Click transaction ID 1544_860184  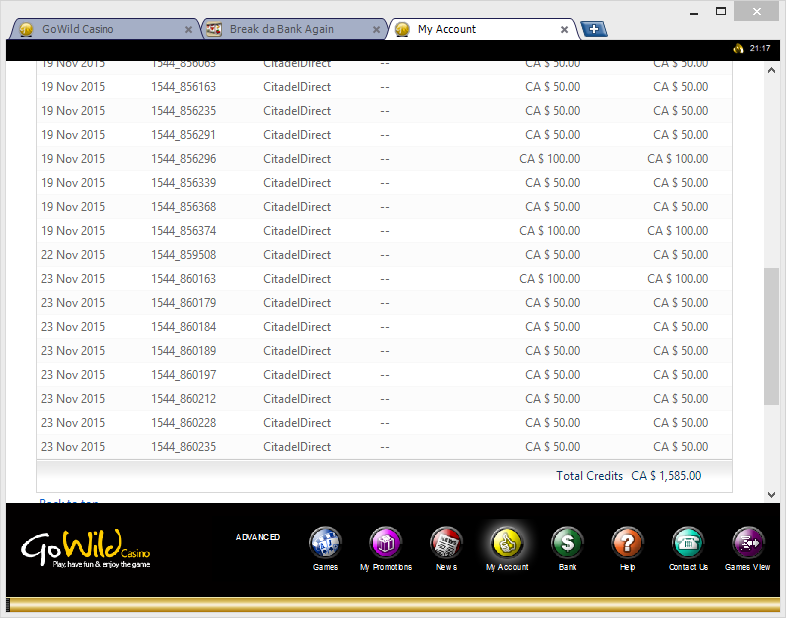183,327
